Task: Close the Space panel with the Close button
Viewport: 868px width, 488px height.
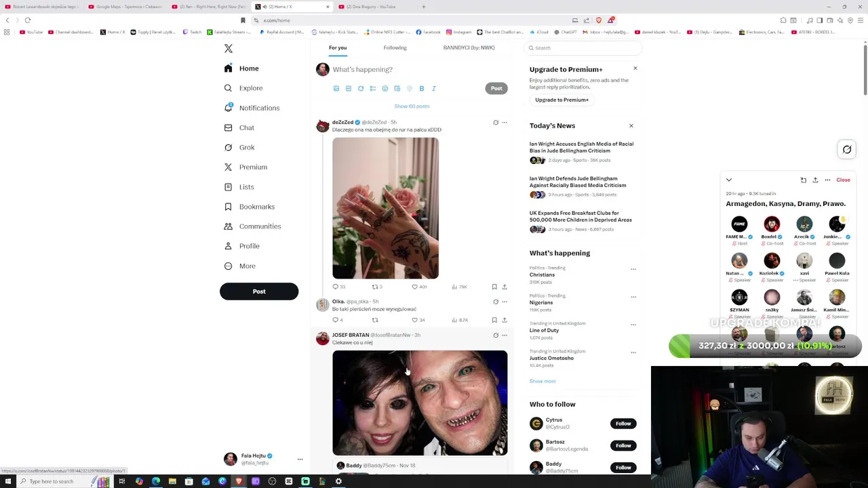Action: click(x=843, y=180)
